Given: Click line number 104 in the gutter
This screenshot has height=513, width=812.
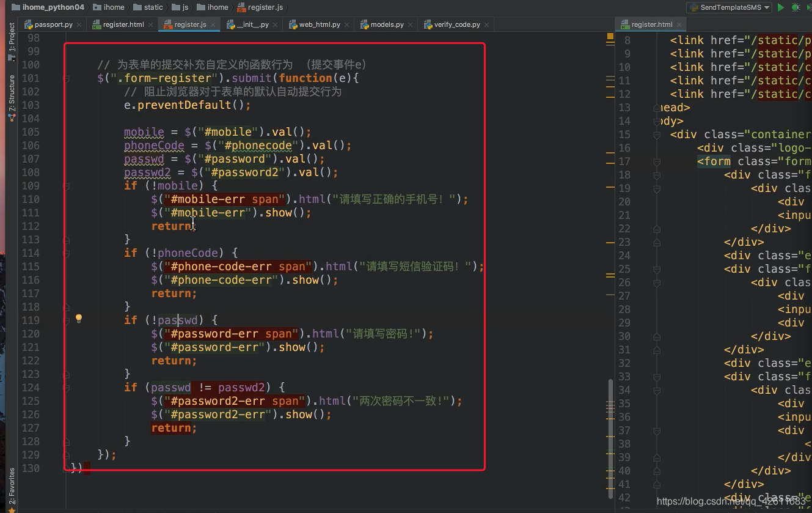Looking at the screenshot, I should 29,119.
